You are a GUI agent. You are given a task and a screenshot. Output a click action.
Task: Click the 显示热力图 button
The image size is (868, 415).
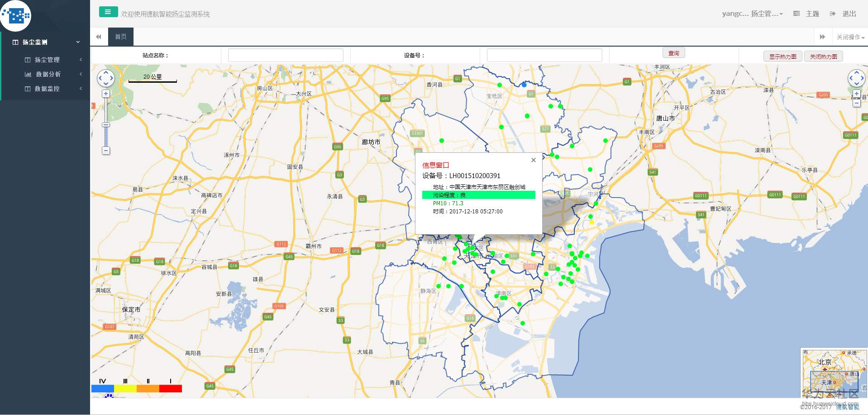coord(783,57)
